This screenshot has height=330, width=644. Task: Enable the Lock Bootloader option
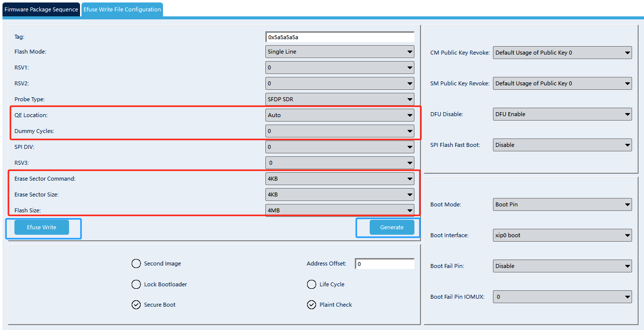[159, 284]
